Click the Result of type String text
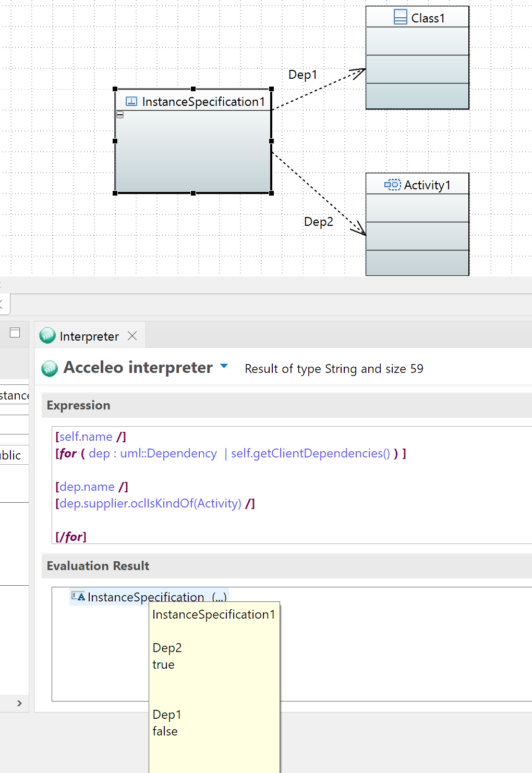Viewport: 532px width, 773px height. pyautogui.click(x=334, y=369)
